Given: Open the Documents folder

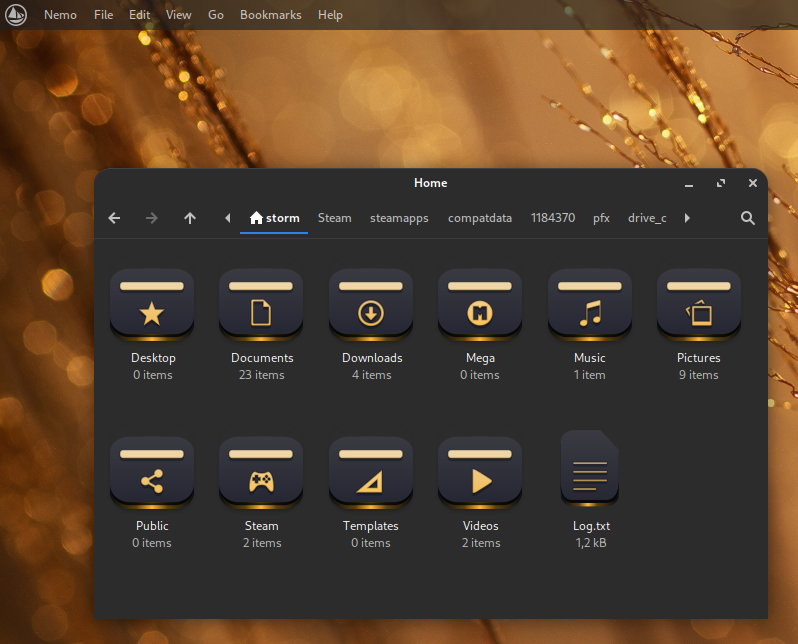Looking at the screenshot, I should 261,305.
